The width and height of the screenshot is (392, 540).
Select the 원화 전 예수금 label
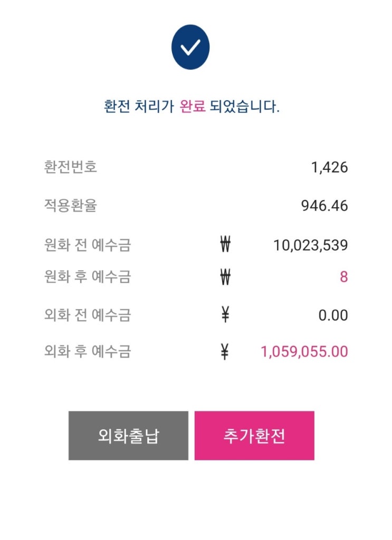click(88, 245)
